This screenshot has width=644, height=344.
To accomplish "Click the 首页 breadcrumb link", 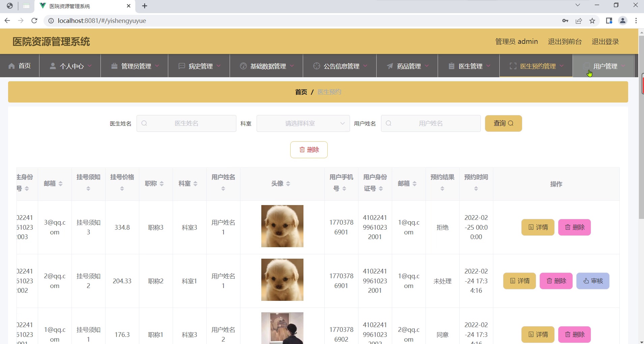I will [301, 92].
